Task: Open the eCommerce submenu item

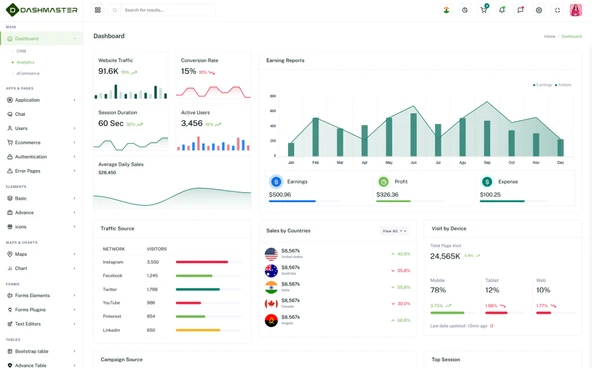Action: pos(28,73)
